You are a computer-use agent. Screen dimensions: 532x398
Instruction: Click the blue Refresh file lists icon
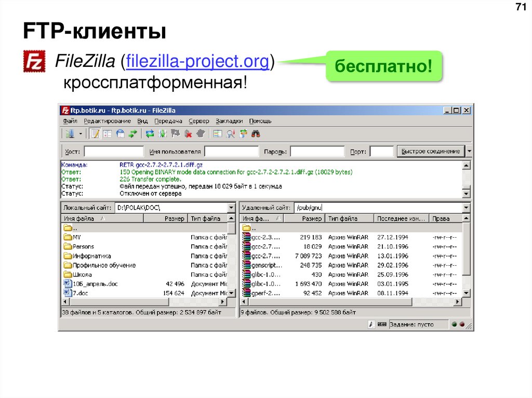pyautogui.click(x=150, y=133)
